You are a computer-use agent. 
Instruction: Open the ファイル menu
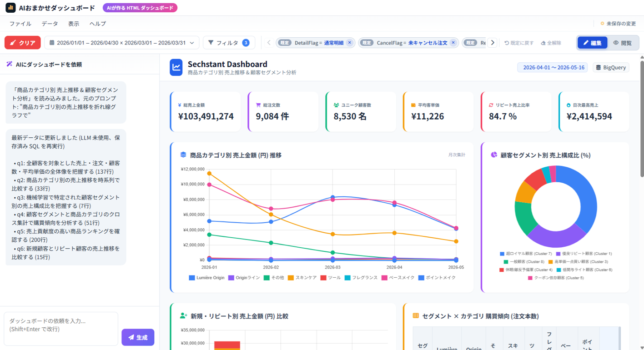pos(20,24)
